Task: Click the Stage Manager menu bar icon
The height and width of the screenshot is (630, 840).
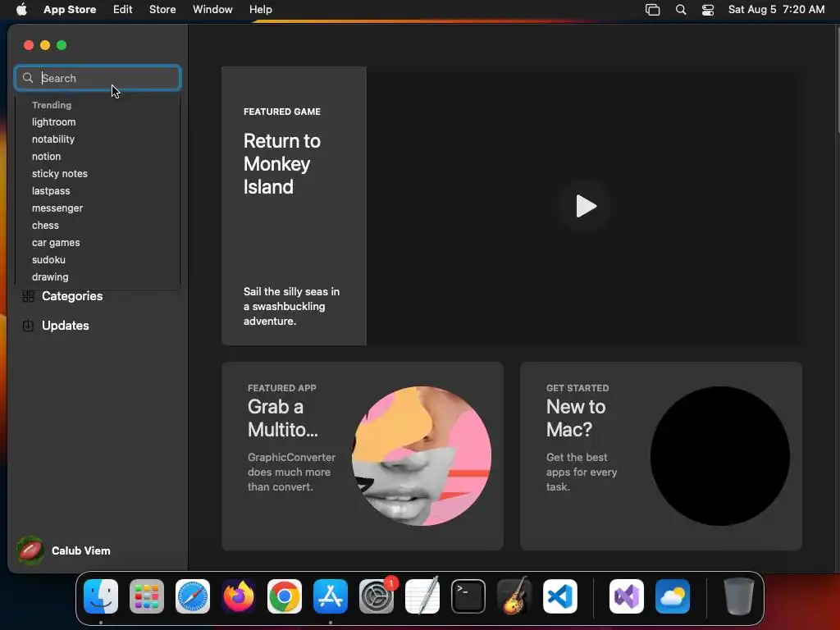Action: 652,10
